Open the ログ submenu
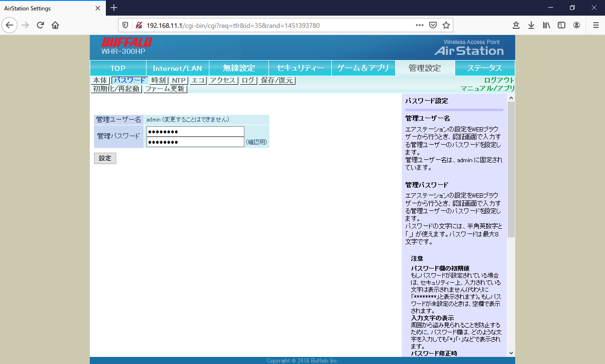Screen dimensions: 605x364 (248, 80)
